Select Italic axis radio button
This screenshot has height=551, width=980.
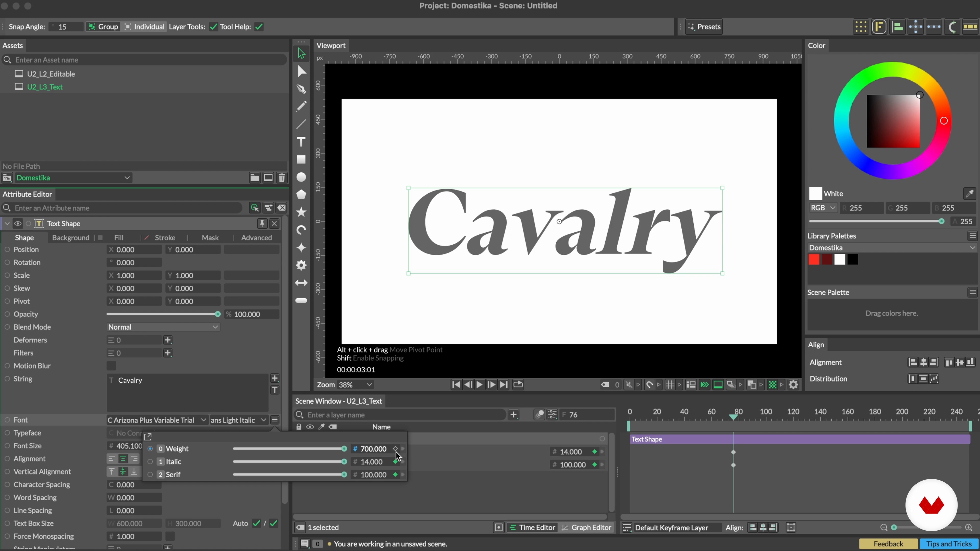click(150, 462)
